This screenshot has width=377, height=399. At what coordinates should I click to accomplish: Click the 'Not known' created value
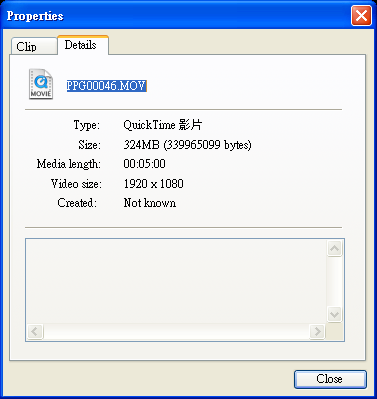point(150,203)
